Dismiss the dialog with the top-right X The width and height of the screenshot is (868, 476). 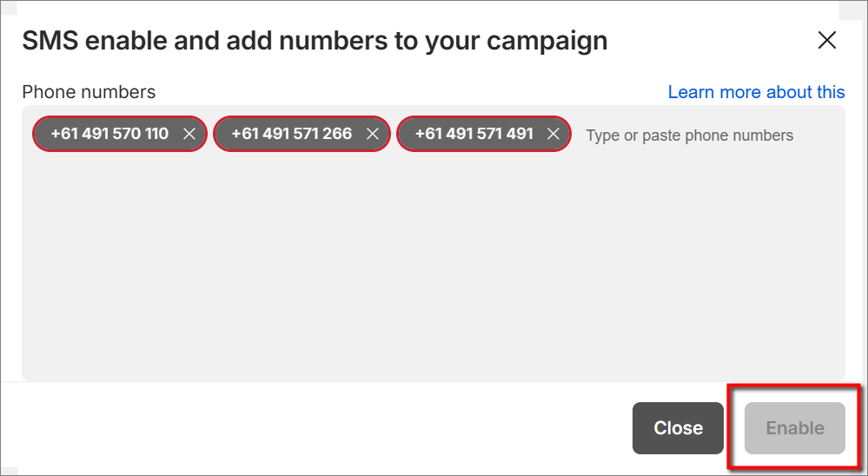point(827,40)
